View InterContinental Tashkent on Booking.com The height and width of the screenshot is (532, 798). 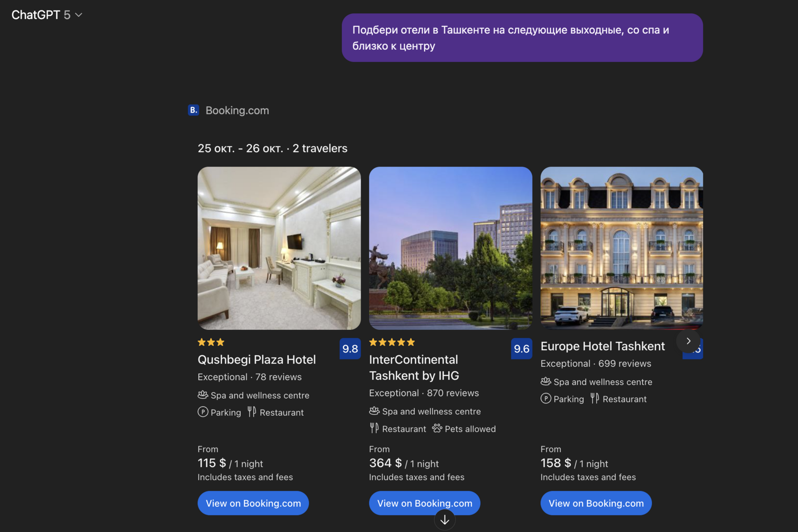(425, 503)
